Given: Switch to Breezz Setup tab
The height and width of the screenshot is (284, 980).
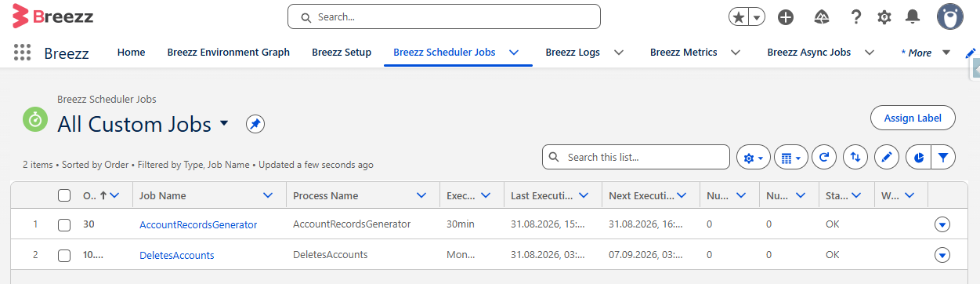Looking at the screenshot, I should pyautogui.click(x=342, y=53).
